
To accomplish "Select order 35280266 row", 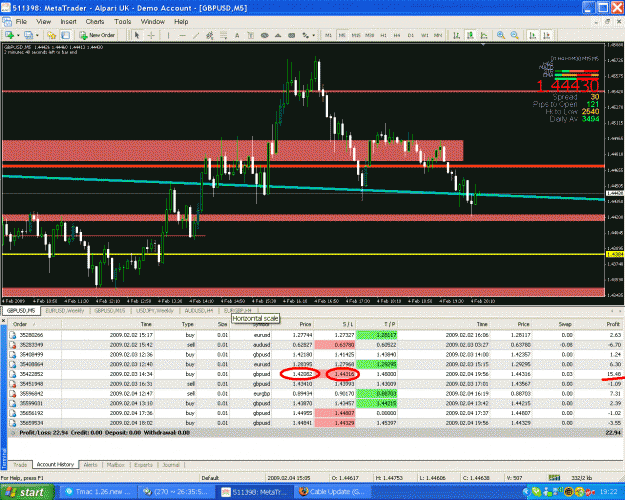I will point(315,335).
